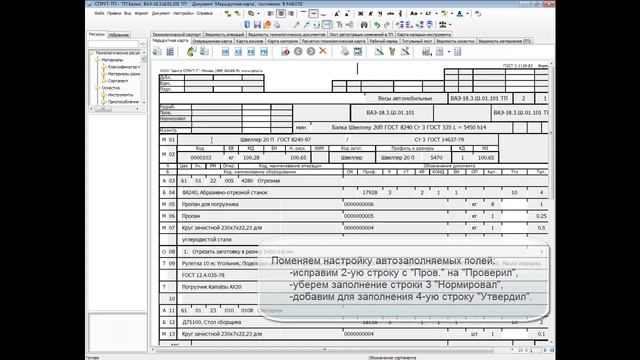Viewport: 640px width, 360px height.
Task: Select Инструменты in resources tree
Action: click(120, 95)
